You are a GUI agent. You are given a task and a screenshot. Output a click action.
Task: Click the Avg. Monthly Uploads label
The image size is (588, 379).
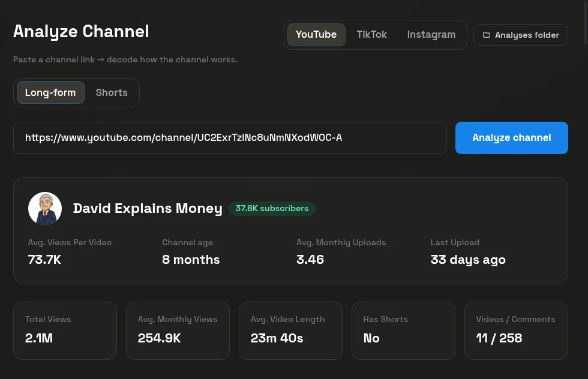pos(341,242)
